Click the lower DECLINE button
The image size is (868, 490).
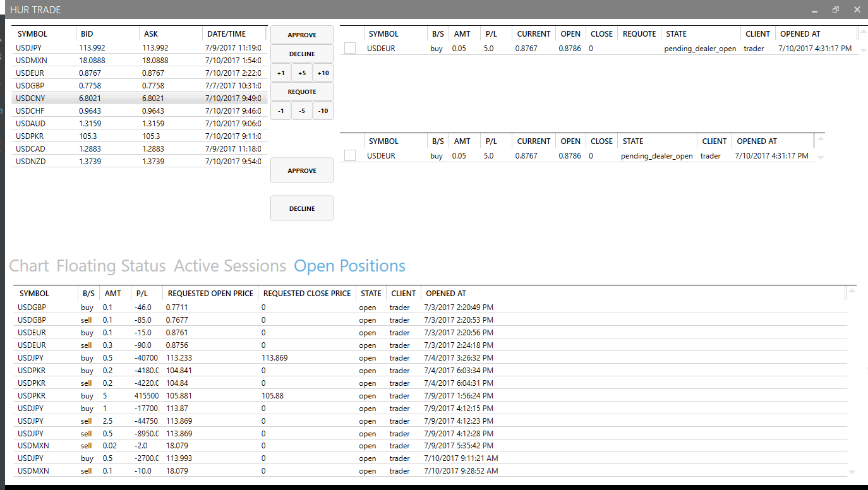pos(302,208)
